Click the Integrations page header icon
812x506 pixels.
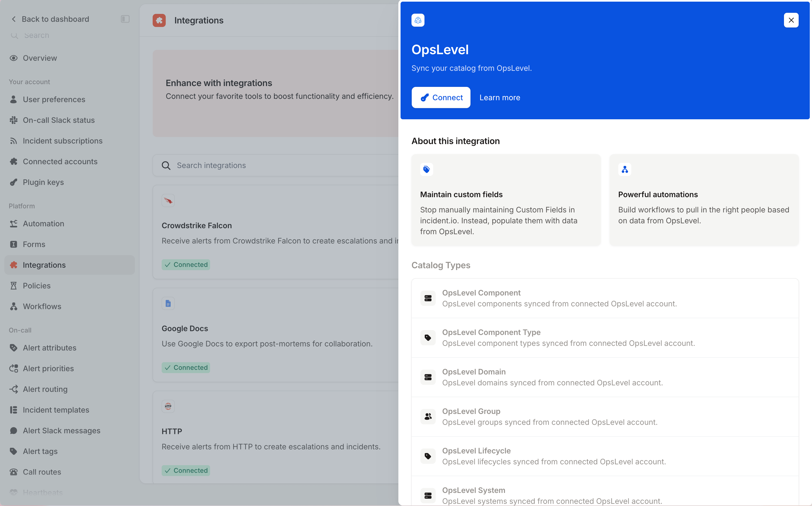coord(159,20)
